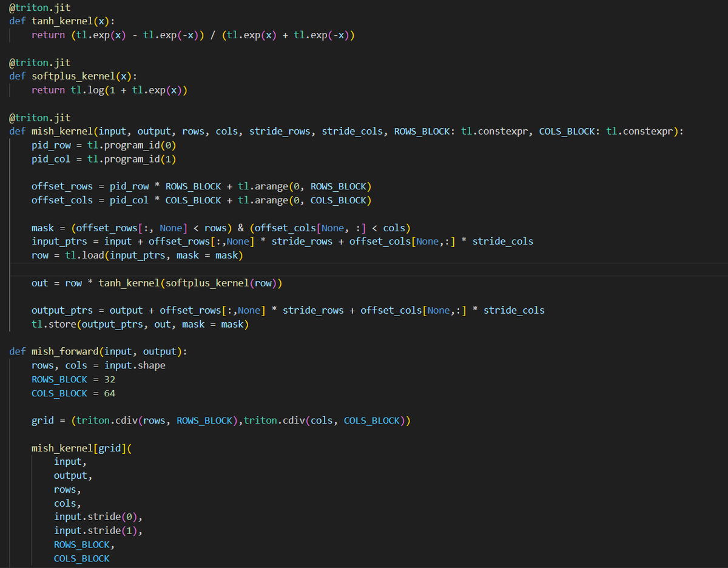Click the 'tl.store(output_ptrs, out, mask = mask)' line

[140, 325]
